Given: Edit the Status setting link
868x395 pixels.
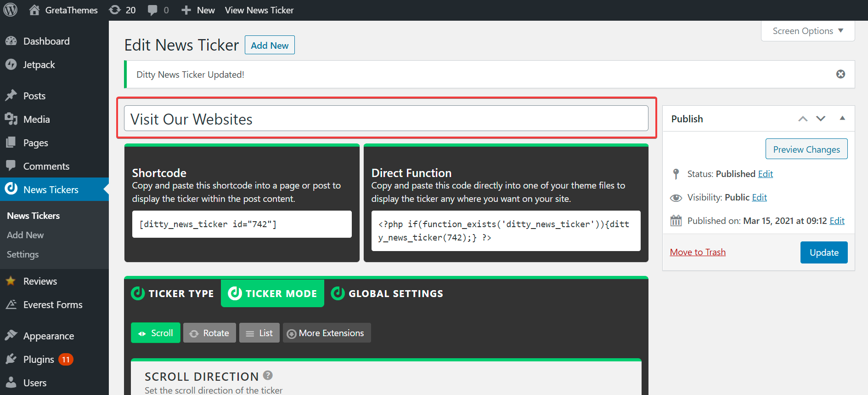Looking at the screenshot, I should [766, 174].
